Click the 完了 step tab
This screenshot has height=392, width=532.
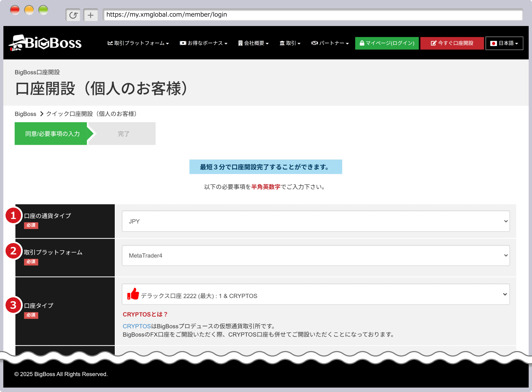tap(124, 134)
